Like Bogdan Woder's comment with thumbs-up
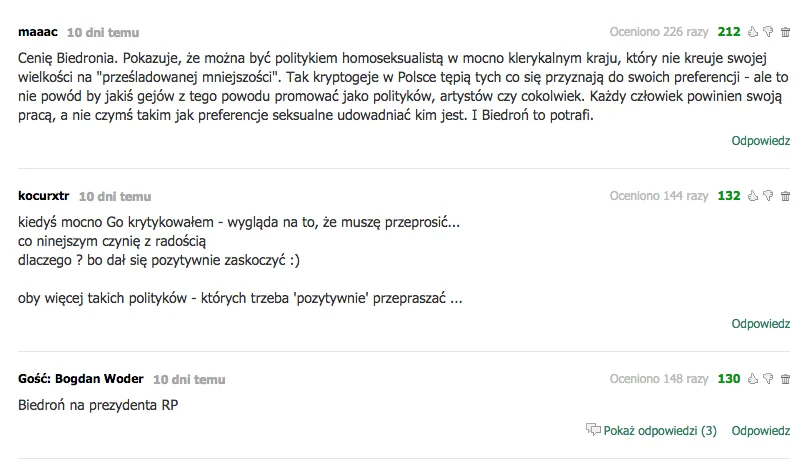 (753, 379)
